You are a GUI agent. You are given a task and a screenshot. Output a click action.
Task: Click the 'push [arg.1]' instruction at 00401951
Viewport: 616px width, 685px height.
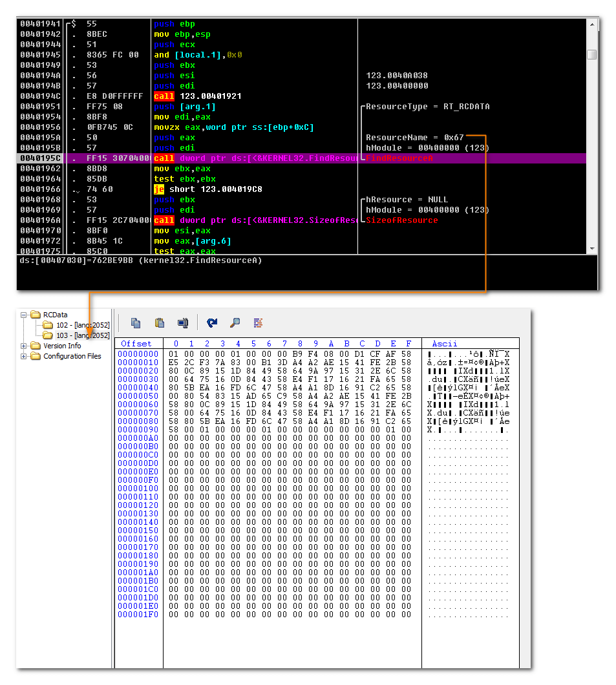(185, 107)
